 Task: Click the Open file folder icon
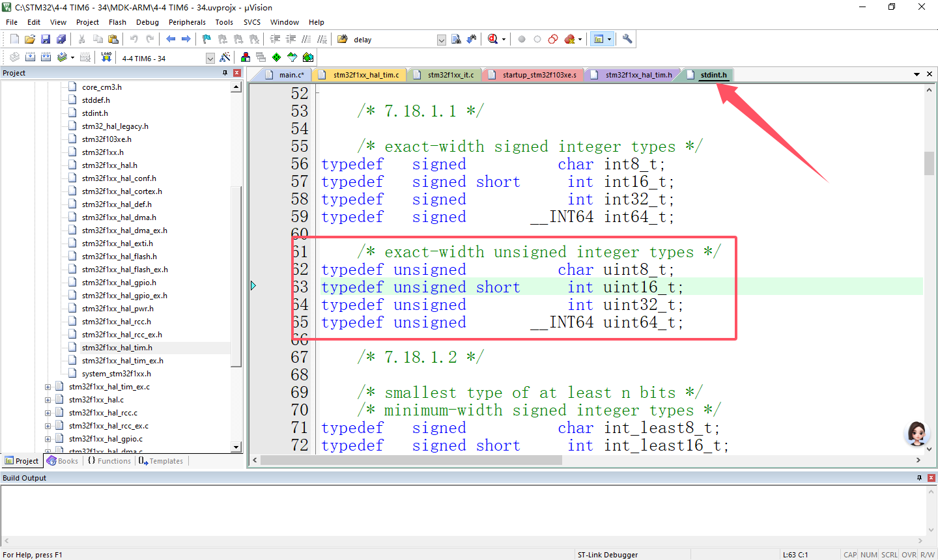[x=30, y=39]
